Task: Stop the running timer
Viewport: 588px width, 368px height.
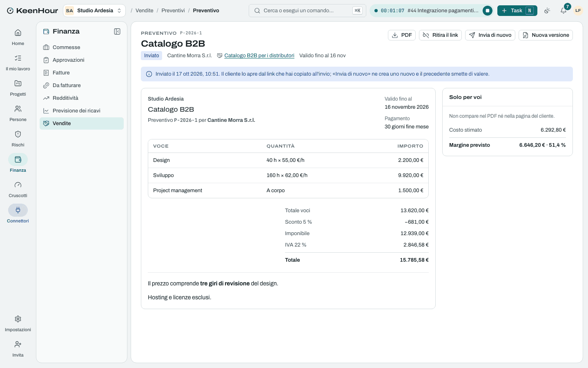Action: [x=488, y=11]
